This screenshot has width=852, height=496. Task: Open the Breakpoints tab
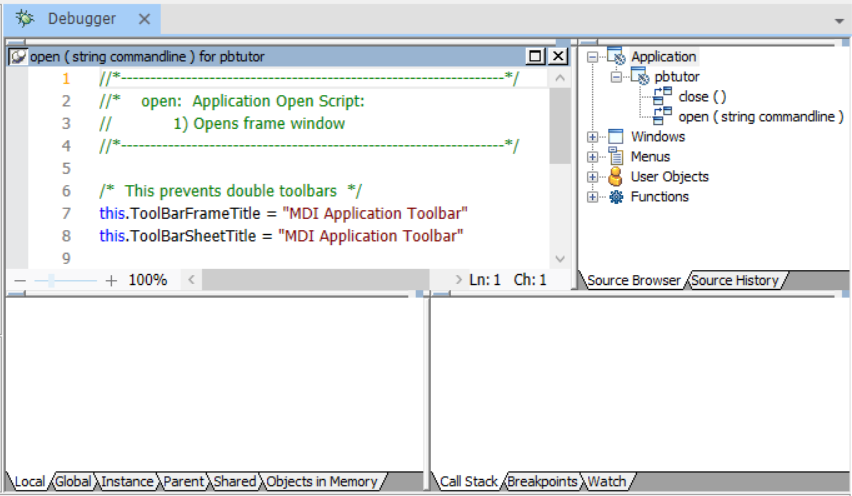click(x=542, y=482)
